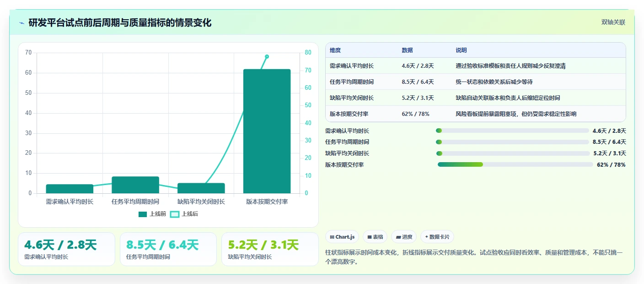
Task: Click table value 8.5天 / 6.4天
Action: [418, 82]
